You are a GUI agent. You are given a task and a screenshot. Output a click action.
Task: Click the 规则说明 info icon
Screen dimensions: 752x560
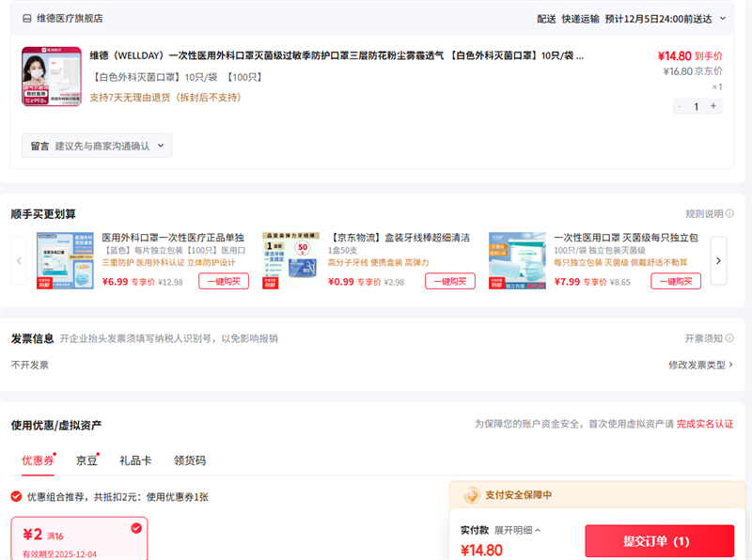coord(729,214)
